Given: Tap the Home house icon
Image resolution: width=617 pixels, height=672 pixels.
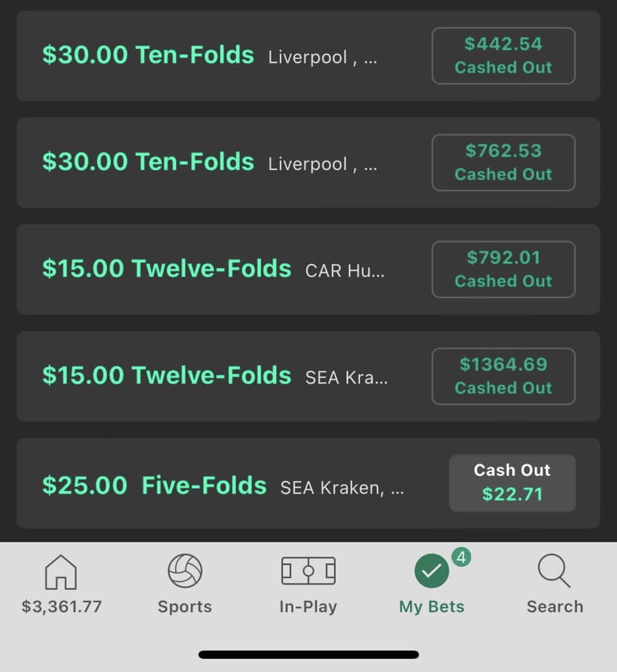Looking at the screenshot, I should pyautogui.click(x=61, y=572).
